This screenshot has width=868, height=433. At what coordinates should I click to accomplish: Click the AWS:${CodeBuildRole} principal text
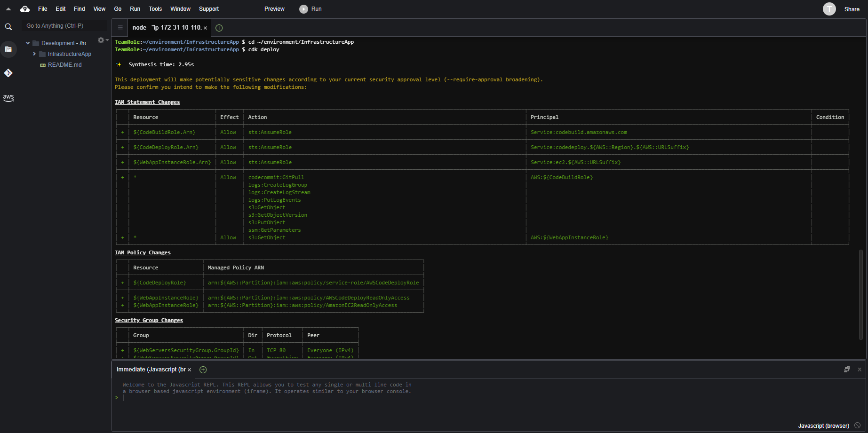562,177
